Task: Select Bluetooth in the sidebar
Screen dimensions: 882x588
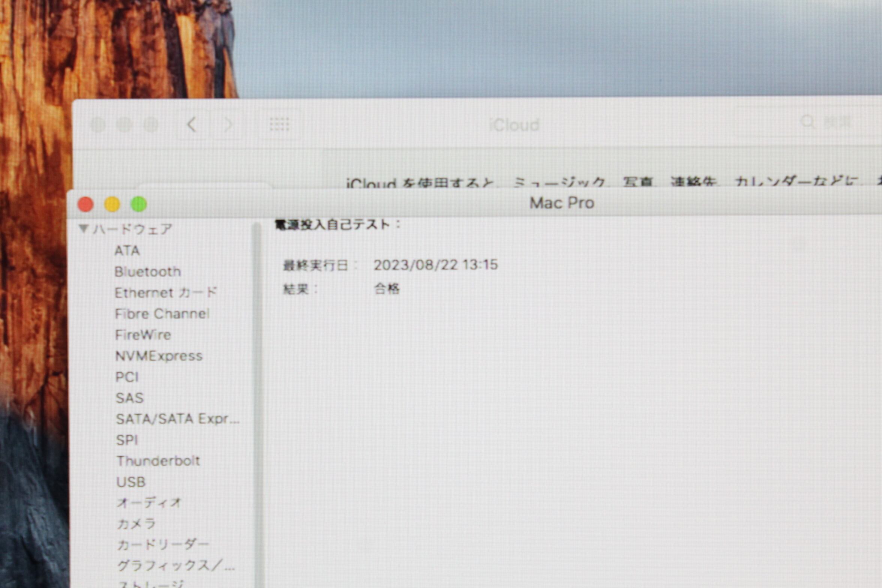Action: (147, 271)
